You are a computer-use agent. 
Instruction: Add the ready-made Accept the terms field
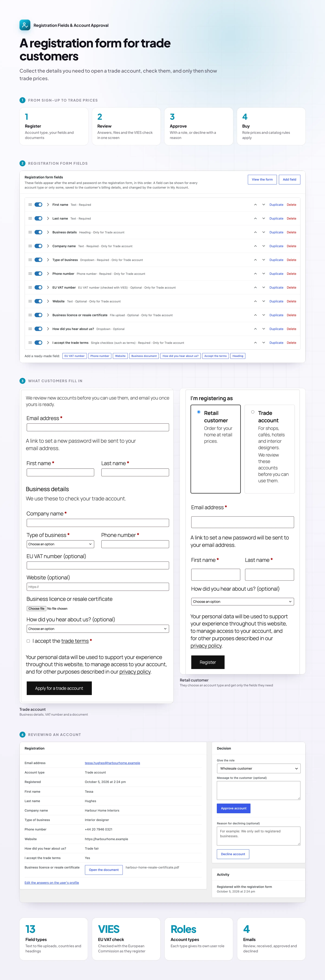coord(215,356)
